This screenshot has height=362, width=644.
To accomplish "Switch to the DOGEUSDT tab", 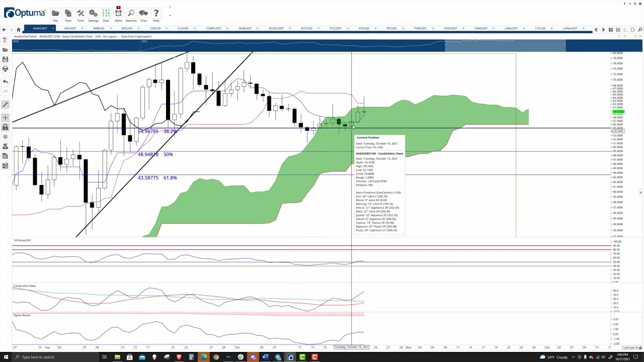I will [276, 29].
